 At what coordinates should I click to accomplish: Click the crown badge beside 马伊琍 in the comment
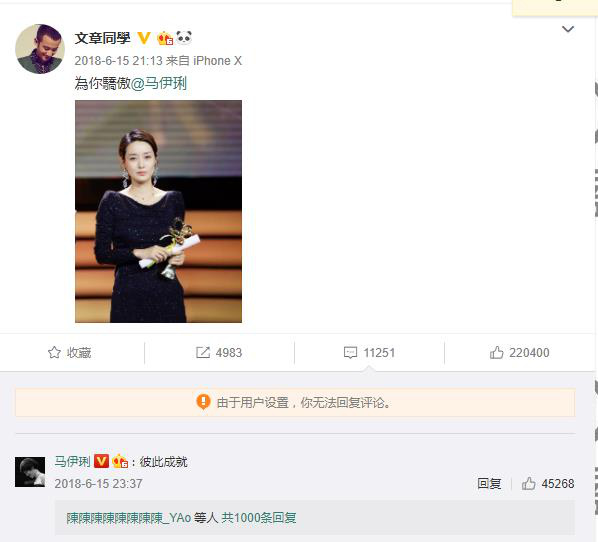pyautogui.click(x=120, y=461)
